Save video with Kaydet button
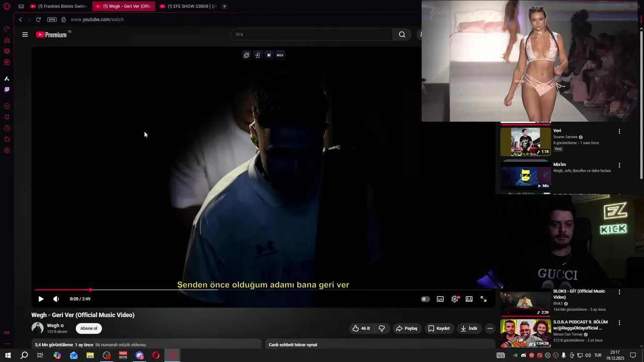 (x=439, y=328)
